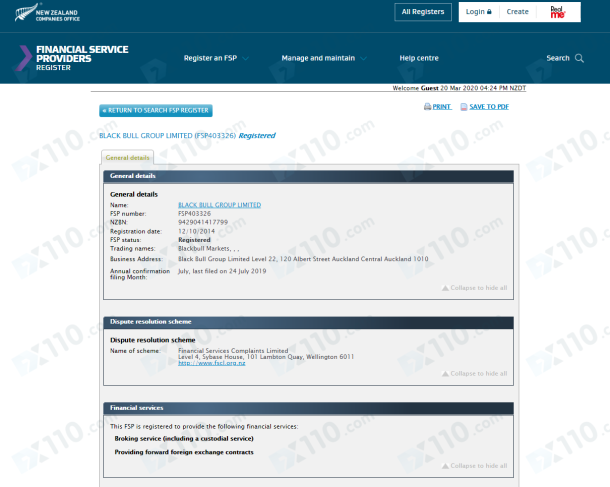The height and width of the screenshot is (487, 610).
Task: Click the General details section header bar
Action: (x=308, y=176)
